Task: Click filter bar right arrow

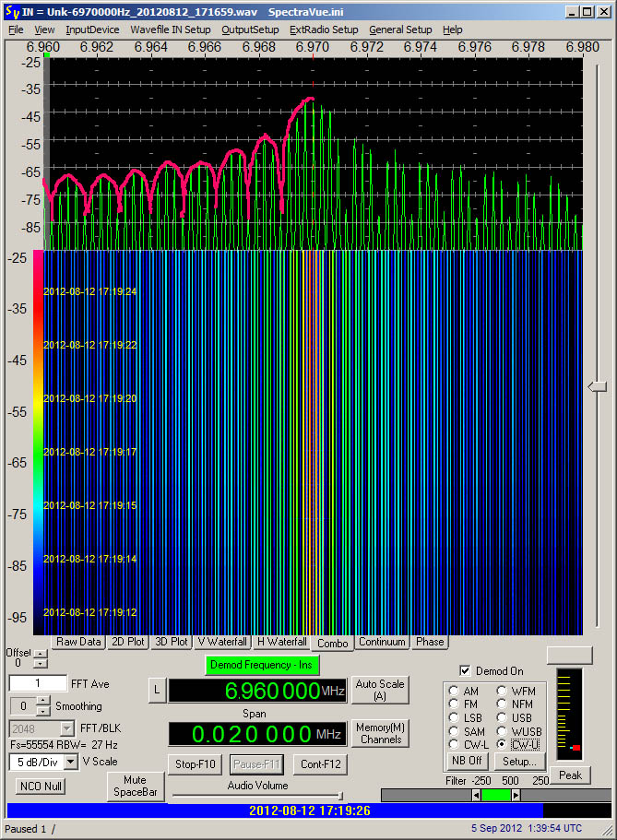Action: 516,796
